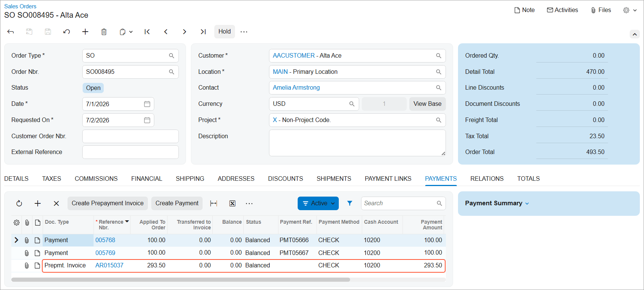The width and height of the screenshot is (644, 290).
Task: Switch to the TOTALS tab
Action: (x=529, y=179)
